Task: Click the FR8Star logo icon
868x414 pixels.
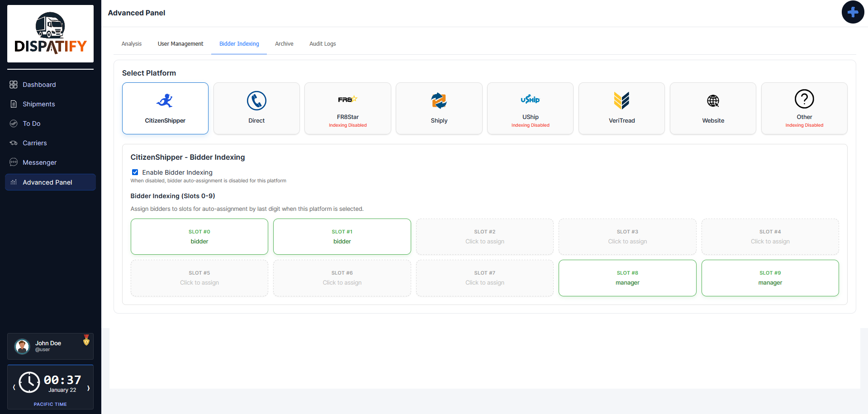Action: (348, 99)
